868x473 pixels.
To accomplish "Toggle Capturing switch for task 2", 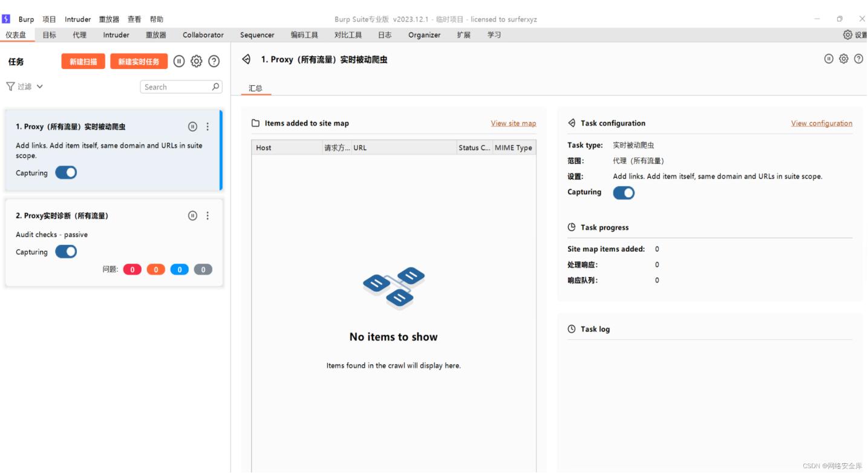I will pos(66,252).
